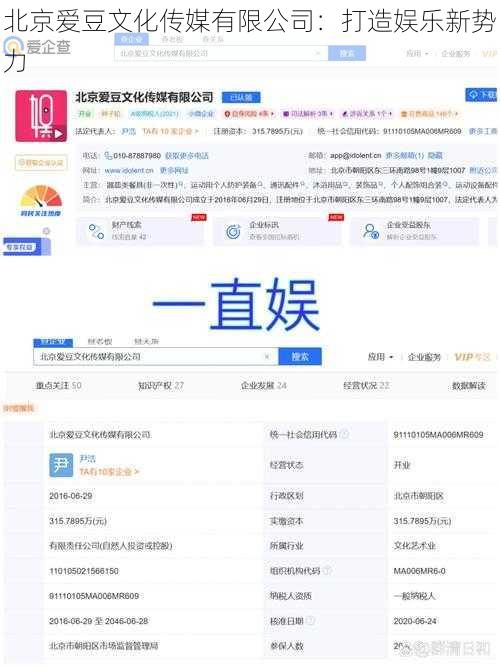Open the 知识产权 27 tab
Viewport: 500px width, 667px height.
click(x=160, y=385)
